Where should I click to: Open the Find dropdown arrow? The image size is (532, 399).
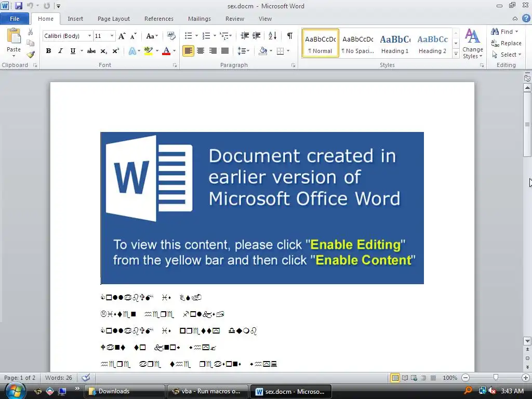517,32
